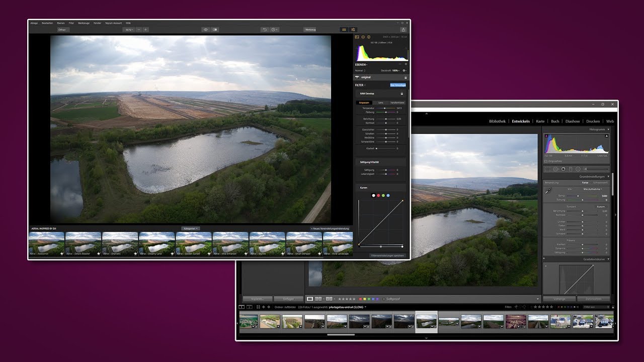This screenshot has height=362, width=644.
Task: Select the layers panel icon in Luminar
Action: [363, 37]
